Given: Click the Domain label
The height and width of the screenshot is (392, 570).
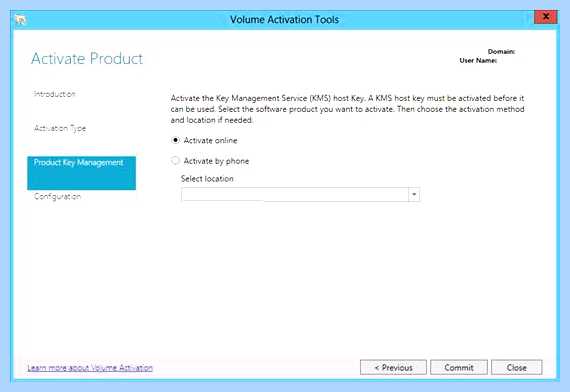Looking at the screenshot, I should (x=501, y=52).
